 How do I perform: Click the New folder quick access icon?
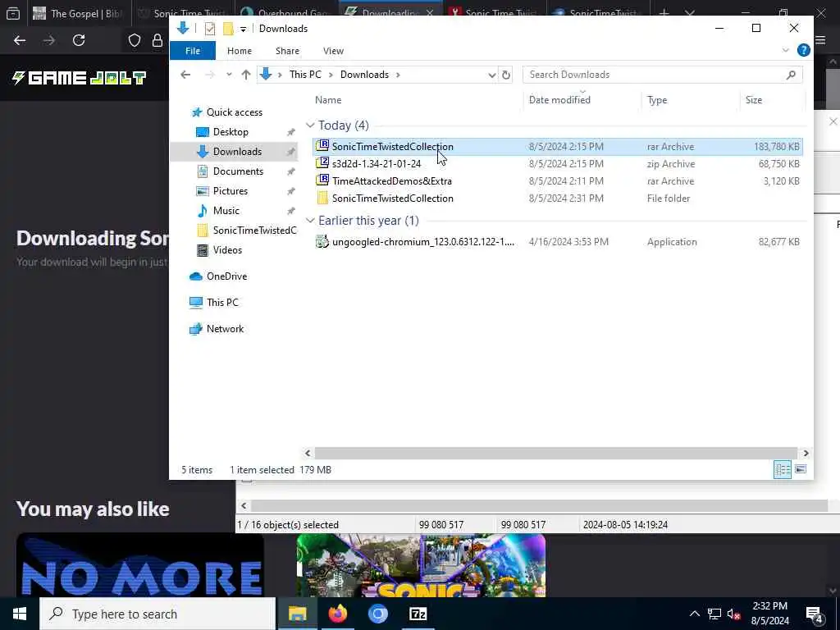228,29
